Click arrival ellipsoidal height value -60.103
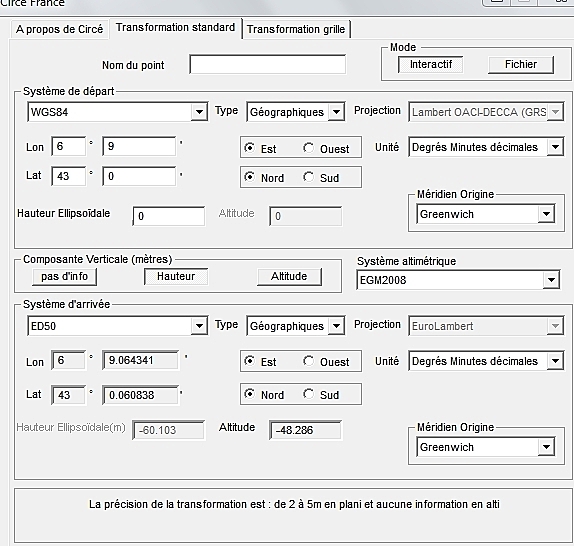The height and width of the screenshot is (546, 574). [168, 430]
